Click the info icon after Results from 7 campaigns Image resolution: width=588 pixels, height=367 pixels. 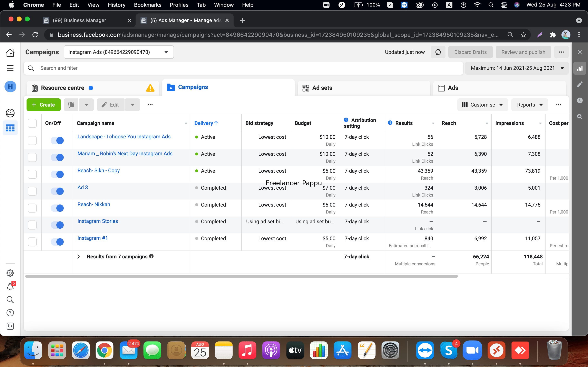(151, 256)
